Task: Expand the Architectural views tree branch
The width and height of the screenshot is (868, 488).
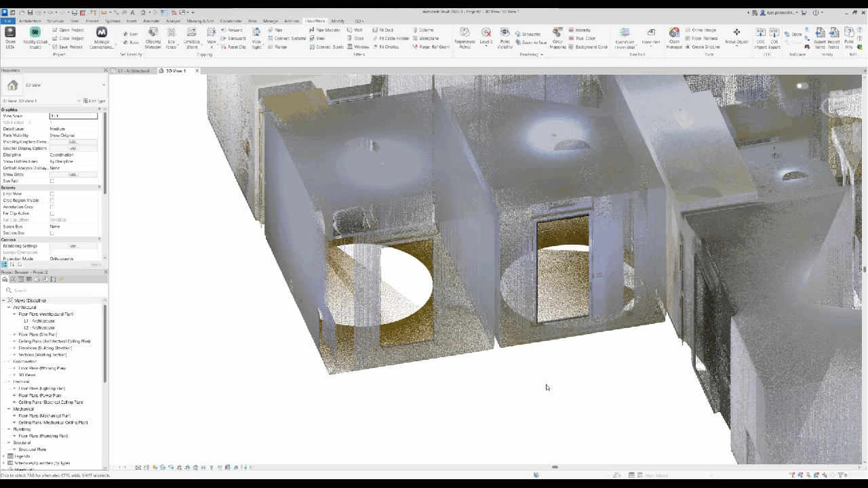Action: [x=9, y=307]
